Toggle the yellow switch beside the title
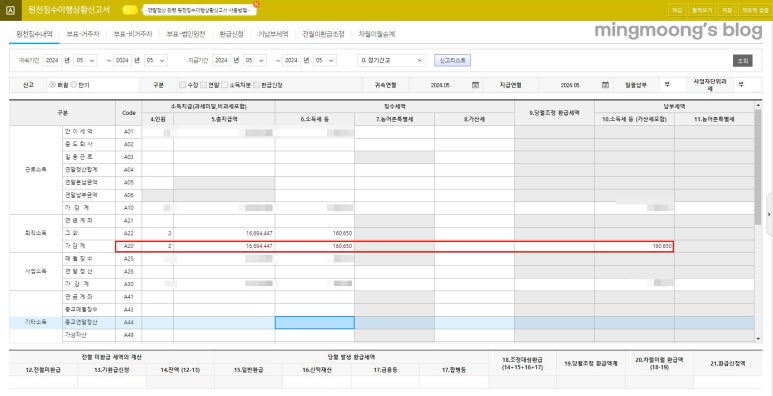Screen dimensions: 773x396 tap(130, 10)
